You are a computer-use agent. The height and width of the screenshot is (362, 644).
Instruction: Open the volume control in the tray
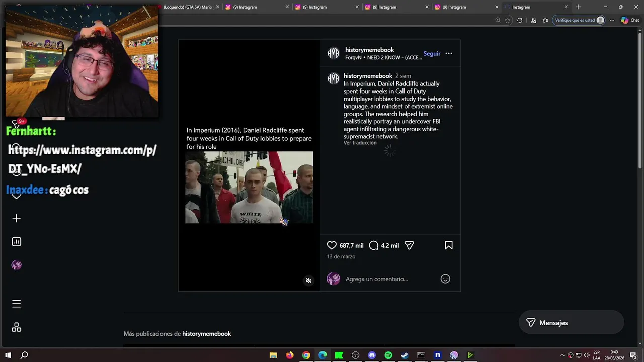tap(587, 355)
